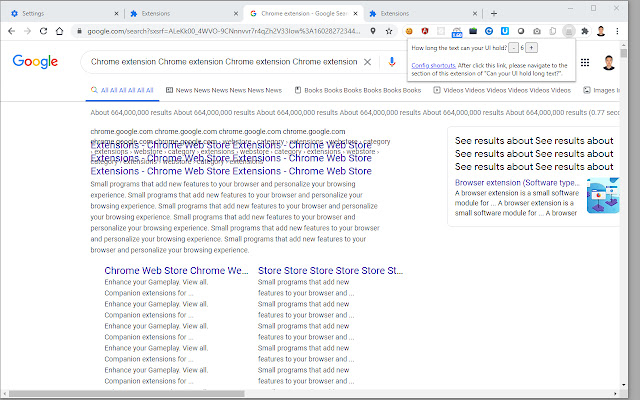Screen dimensions: 640x400
Task: Close the Chrome extension Google Search tab
Action: (356, 13)
